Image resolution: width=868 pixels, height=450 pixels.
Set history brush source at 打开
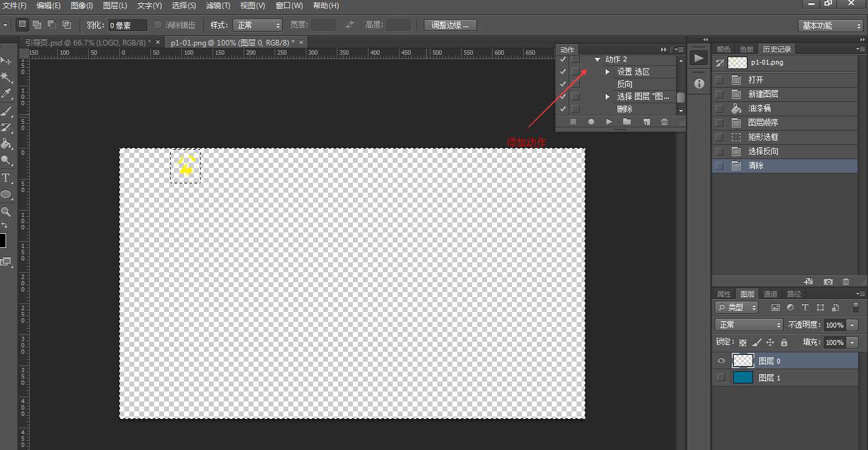pos(720,80)
